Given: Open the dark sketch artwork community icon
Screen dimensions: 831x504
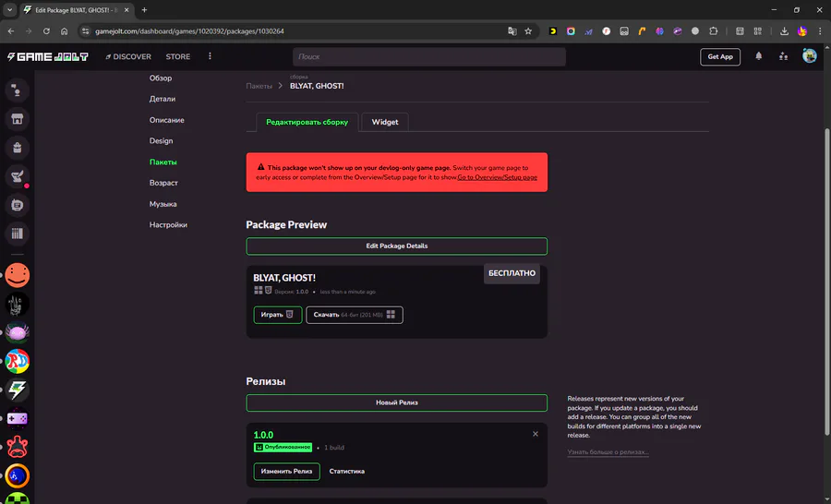Looking at the screenshot, I should 17,305.
